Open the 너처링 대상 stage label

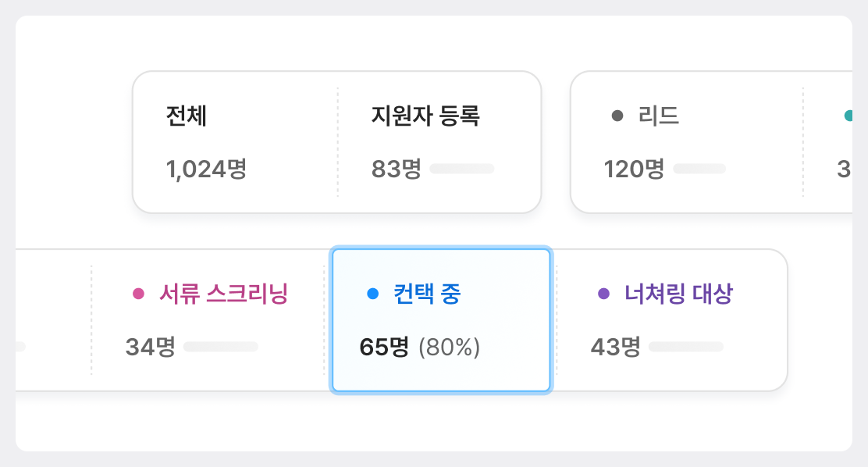678,294
